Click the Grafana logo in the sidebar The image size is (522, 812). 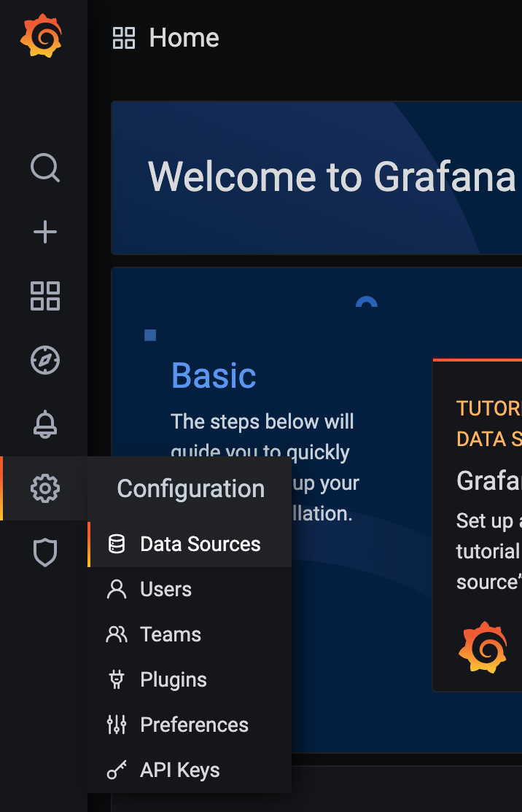tap(41, 36)
